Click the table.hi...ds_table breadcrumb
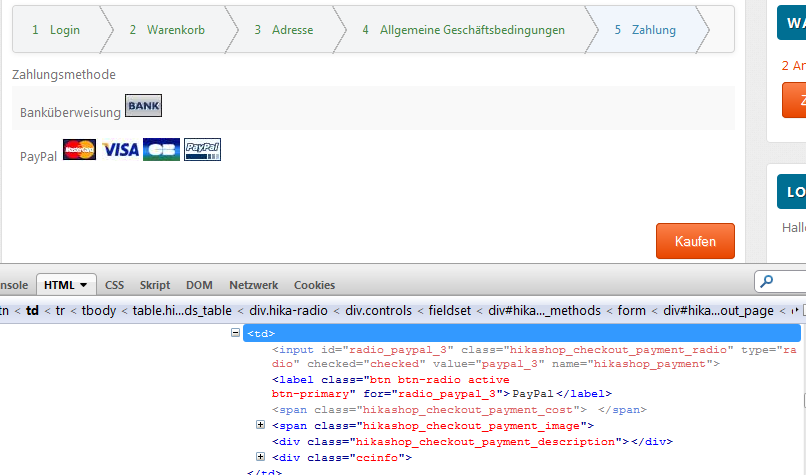Image resolution: width=806 pixels, height=475 pixels. 182,310
